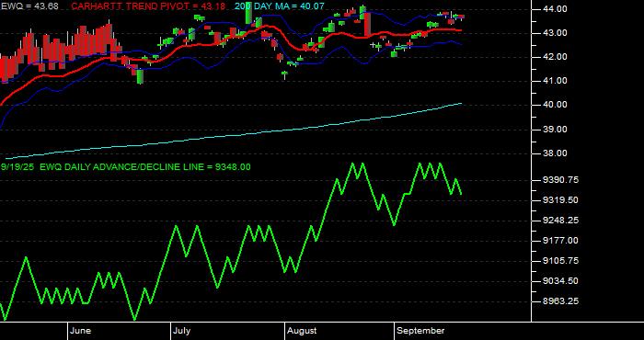Click the 39.00 price axis value

[554, 130]
